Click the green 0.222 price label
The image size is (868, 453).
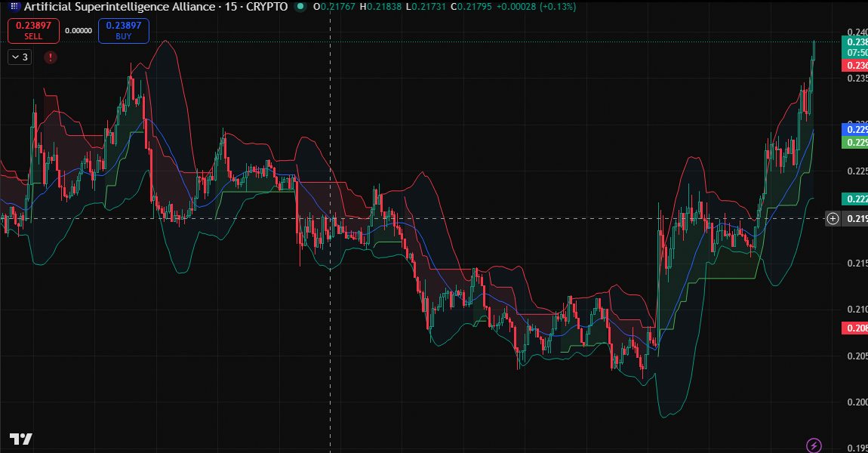855,199
